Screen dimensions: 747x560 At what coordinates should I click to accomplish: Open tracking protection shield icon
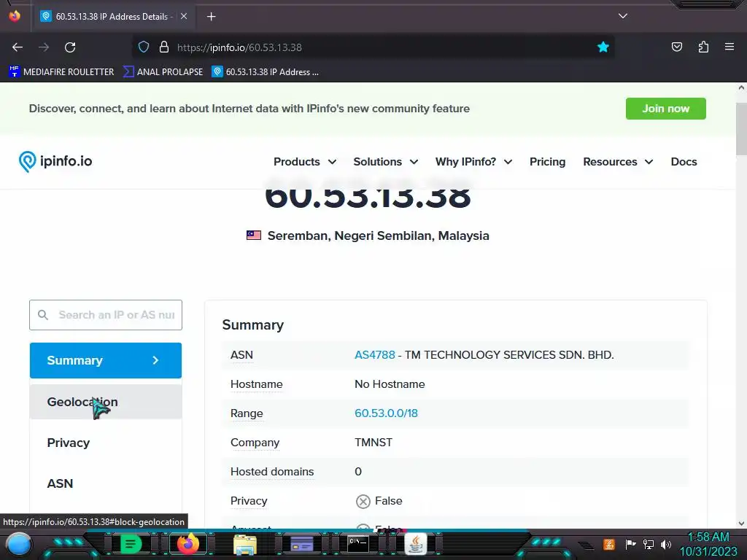click(x=144, y=47)
